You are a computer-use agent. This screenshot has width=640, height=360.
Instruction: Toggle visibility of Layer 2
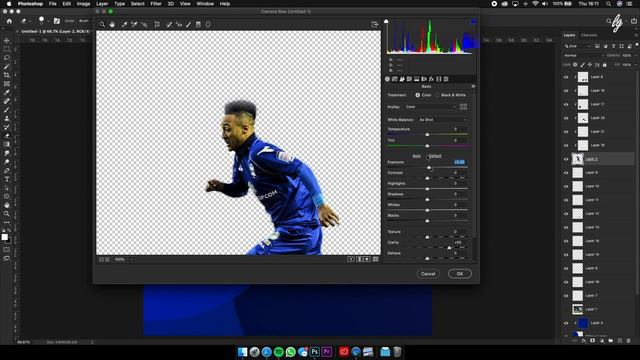tap(566, 159)
